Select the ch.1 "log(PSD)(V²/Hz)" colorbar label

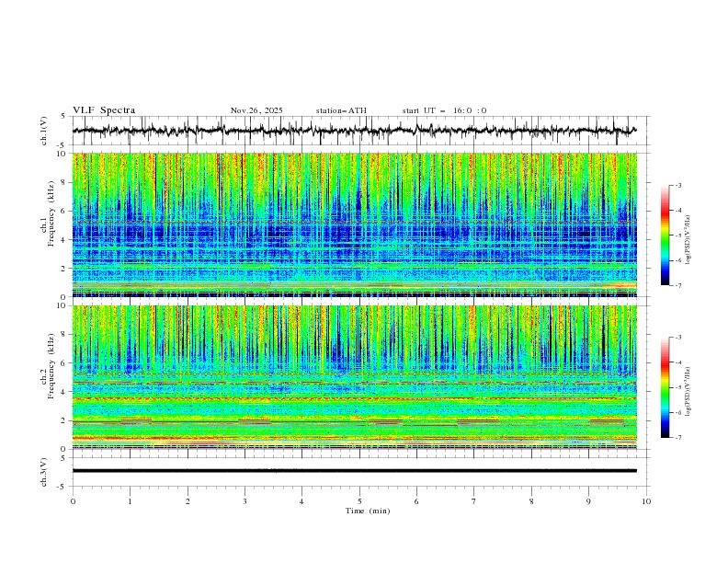click(x=688, y=239)
